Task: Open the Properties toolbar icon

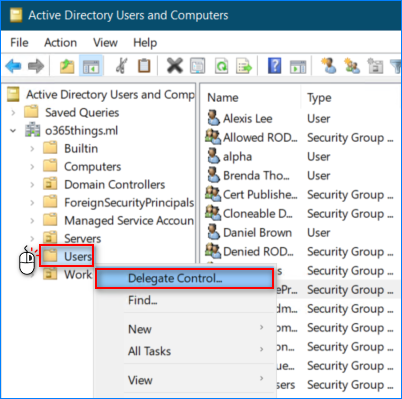Action: 198,66
